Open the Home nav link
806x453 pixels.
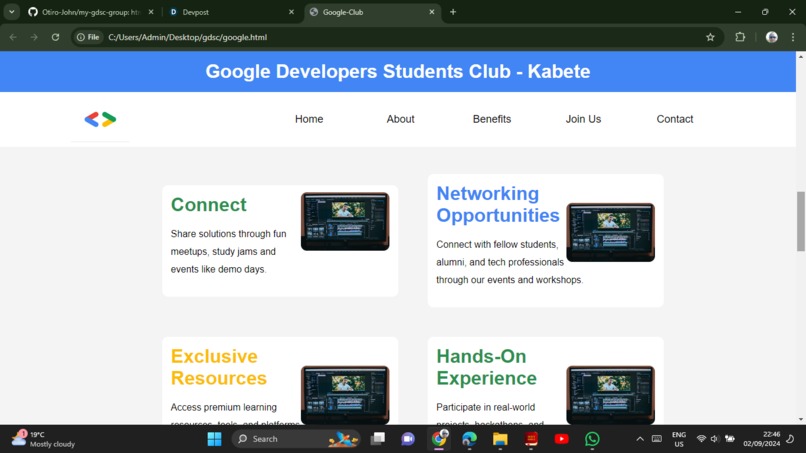(309, 119)
